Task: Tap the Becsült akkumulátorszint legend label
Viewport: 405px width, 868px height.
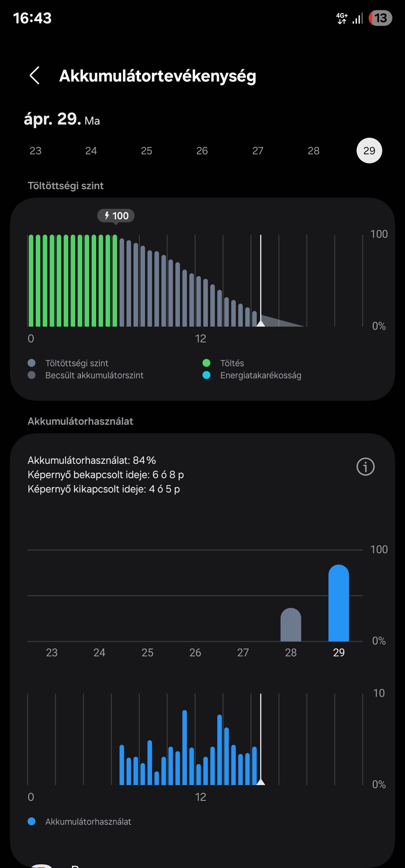Action: (94, 375)
